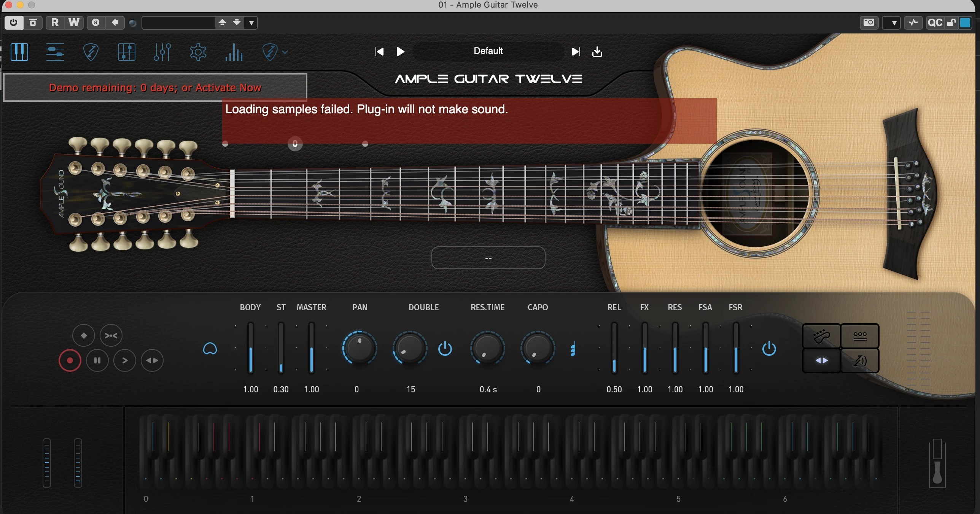980x514 pixels.
Task: Open the Main keyboard panel tab
Action: coord(19,52)
